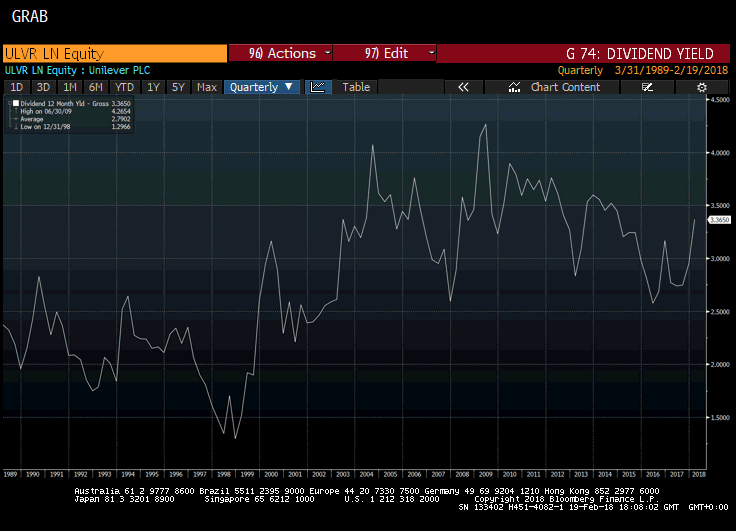
Task: Click the 3.3650 current value marker
Action: (719, 219)
